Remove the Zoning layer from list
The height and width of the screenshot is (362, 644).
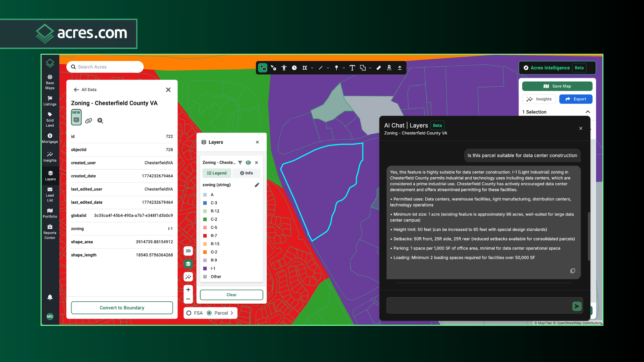click(x=257, y=163)
